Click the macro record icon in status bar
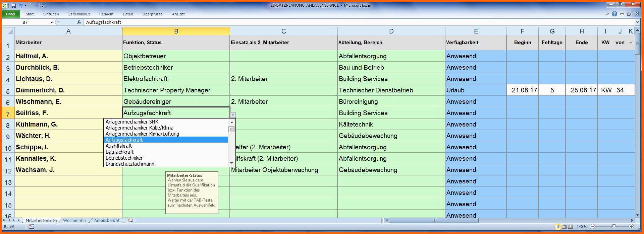 click(x=32, y=227)
